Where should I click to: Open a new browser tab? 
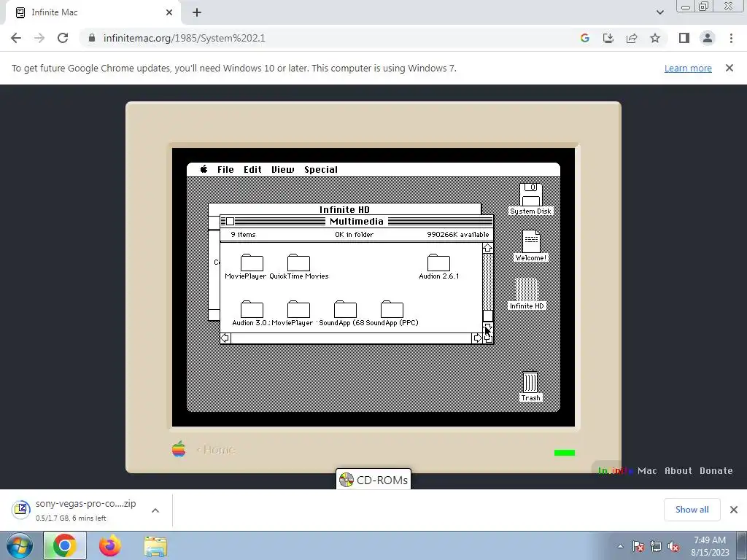click(197, 12)
